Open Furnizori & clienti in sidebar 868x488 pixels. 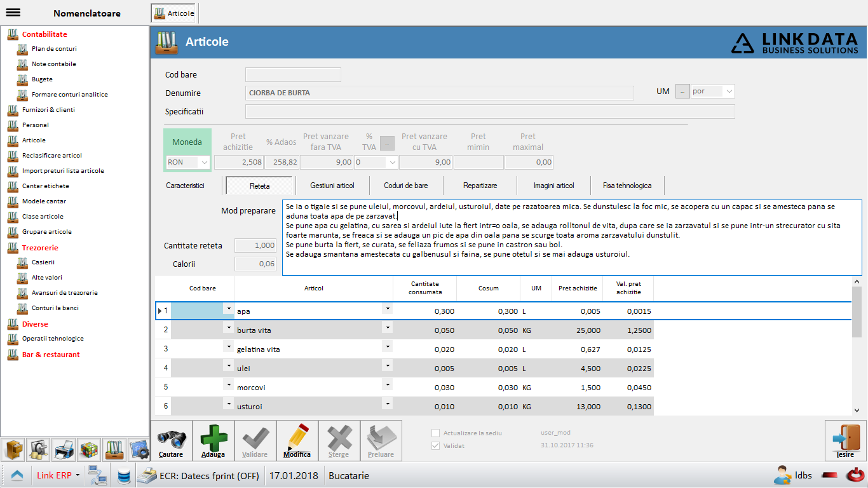coord(48,109)
